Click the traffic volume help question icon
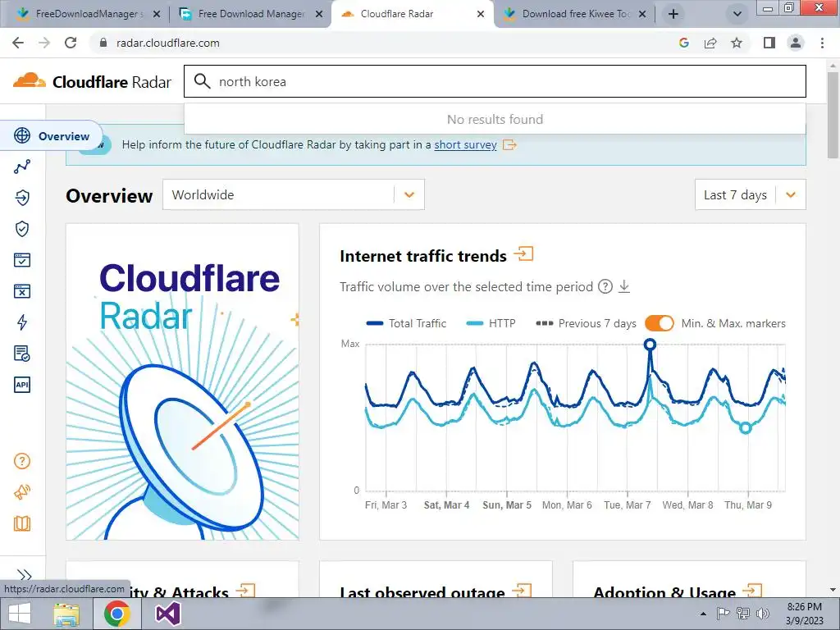840x630 pixels. (x=605, y=286)
